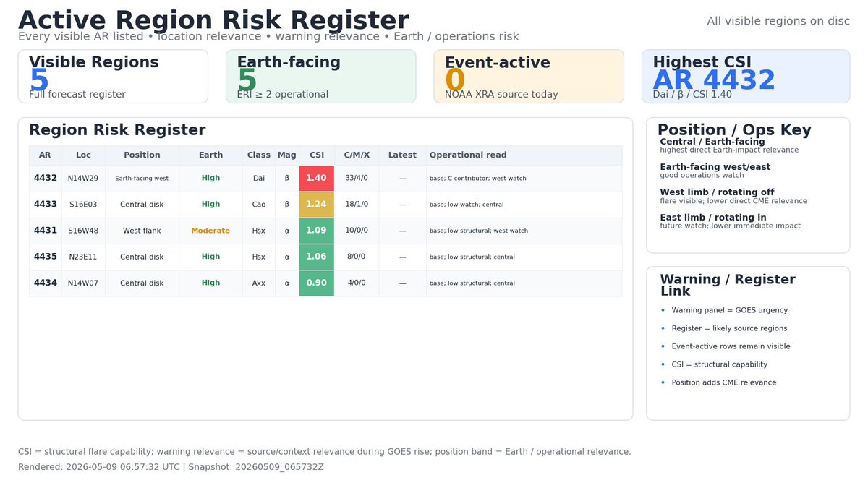The image size is (868, 488).
Task: Click the 'Position / Ops Key' heading
Action: pos(734,130)
